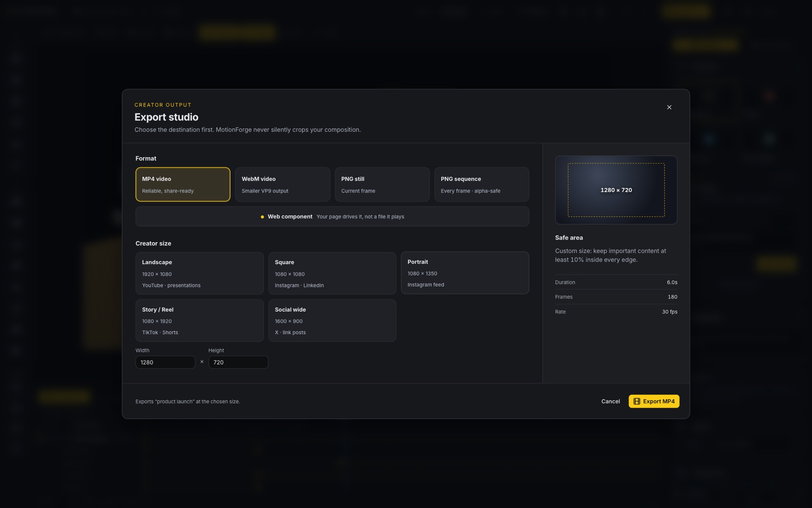
Task: Click the Width input field
Action: (165, 362)
